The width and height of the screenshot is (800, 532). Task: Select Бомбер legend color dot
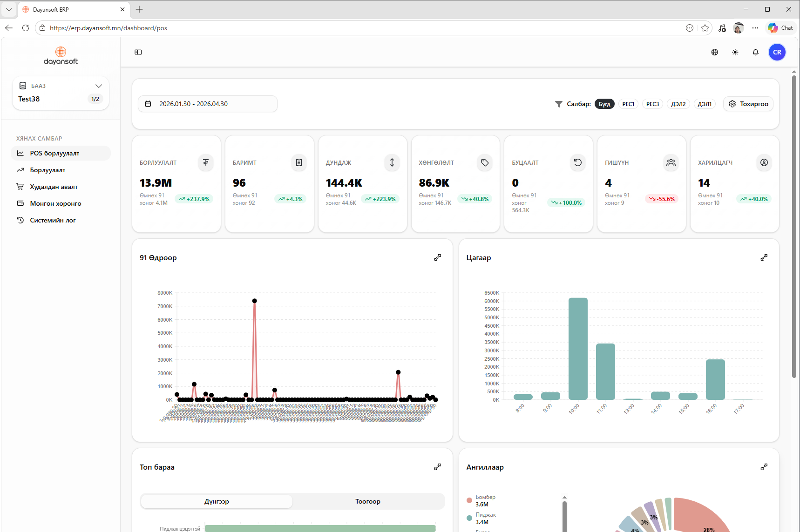point(469,500)
